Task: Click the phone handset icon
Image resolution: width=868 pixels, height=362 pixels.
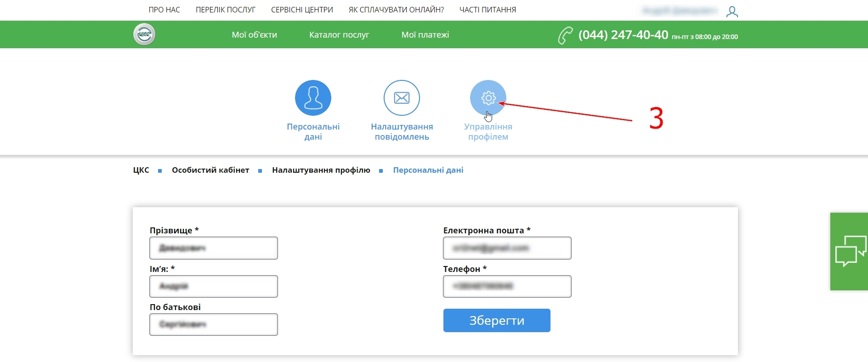Action: pyautogui.click(x=565, y=35)
